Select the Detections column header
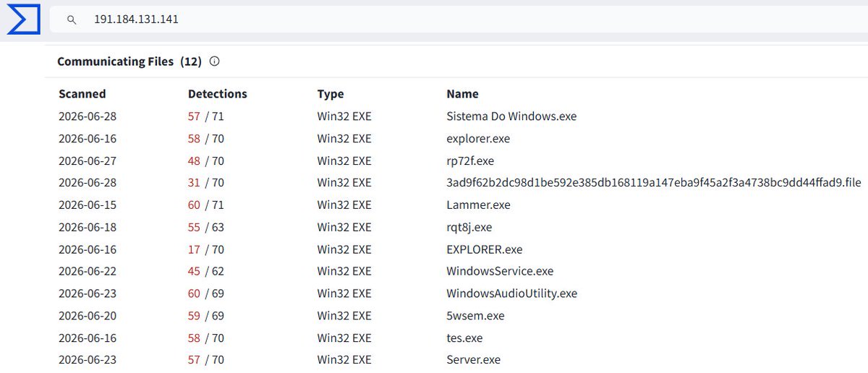 point(218,94)
